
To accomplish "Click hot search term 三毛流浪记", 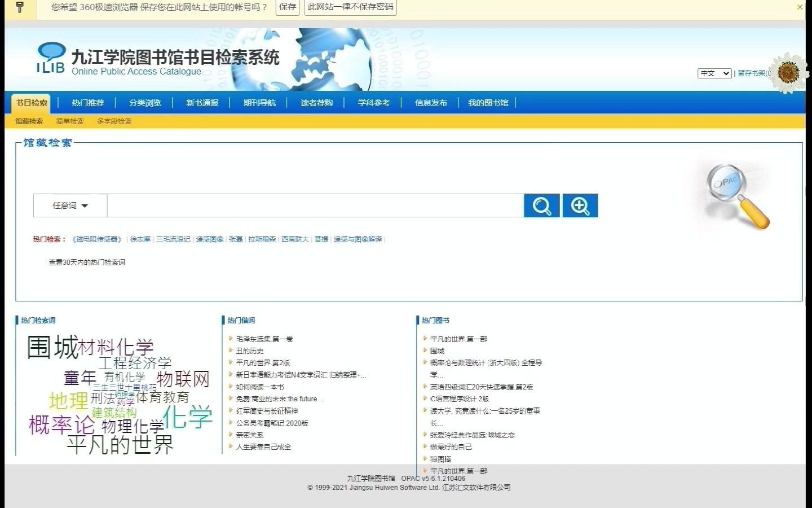I will tap(173, 239).
